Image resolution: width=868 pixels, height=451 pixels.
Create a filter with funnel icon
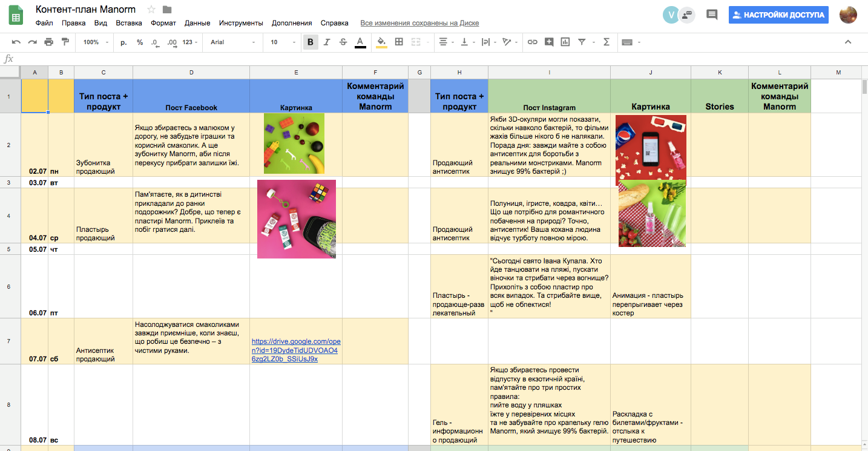tap(582, 42)
